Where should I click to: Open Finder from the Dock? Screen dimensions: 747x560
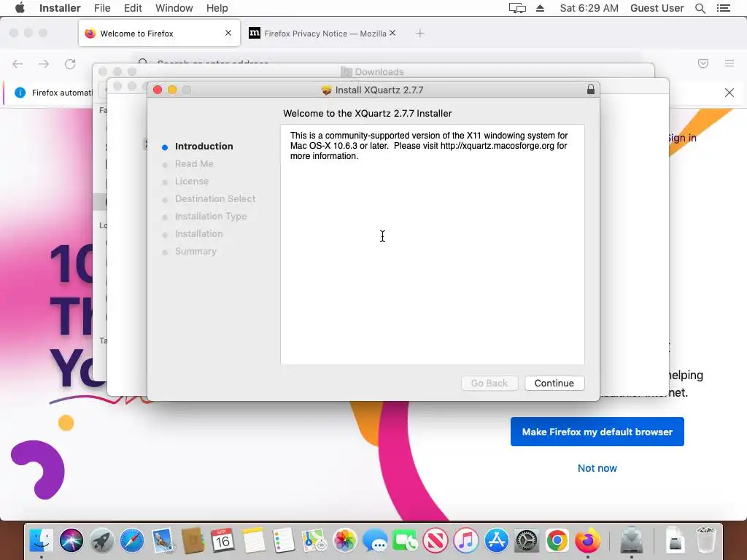[42, 540]
